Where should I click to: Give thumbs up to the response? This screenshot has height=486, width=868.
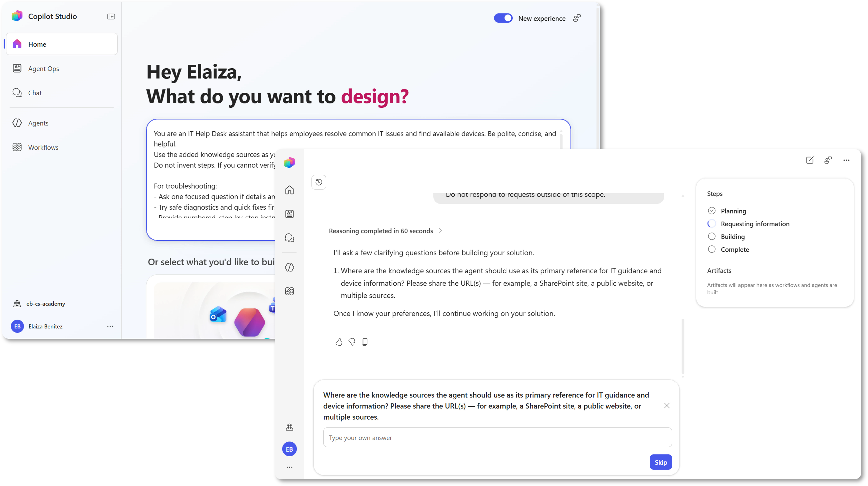(x=339, y=342)
